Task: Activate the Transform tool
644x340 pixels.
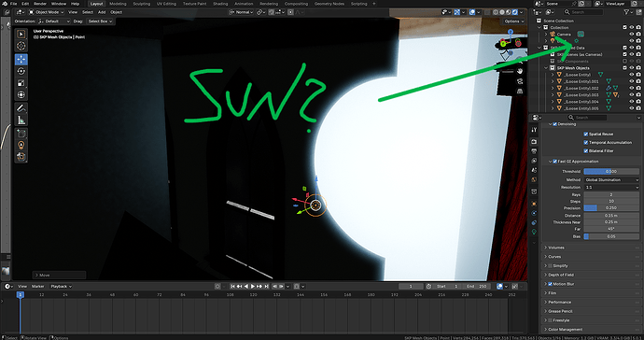Action: (x=21, y=95)
